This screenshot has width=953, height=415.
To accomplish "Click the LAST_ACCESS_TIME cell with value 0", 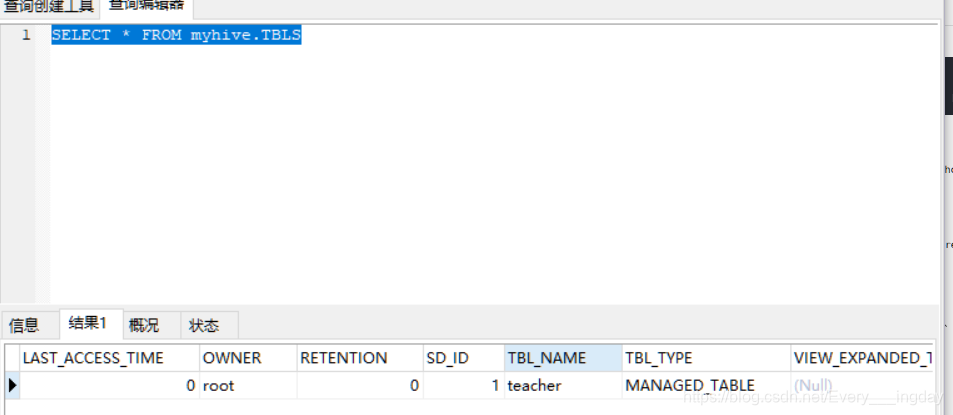I will click(109, 385).
